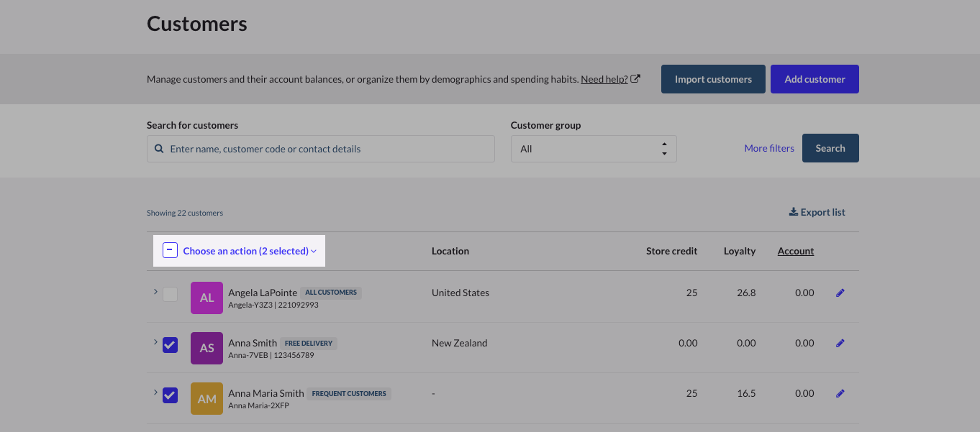Screen dimensions: 980x432
Task: Uncheck Anna Smith's checkbox
Action: [x=170, y=345]
